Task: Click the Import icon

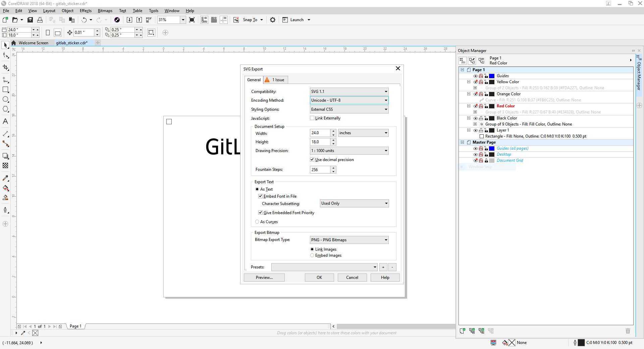Action: coord(129,20)
